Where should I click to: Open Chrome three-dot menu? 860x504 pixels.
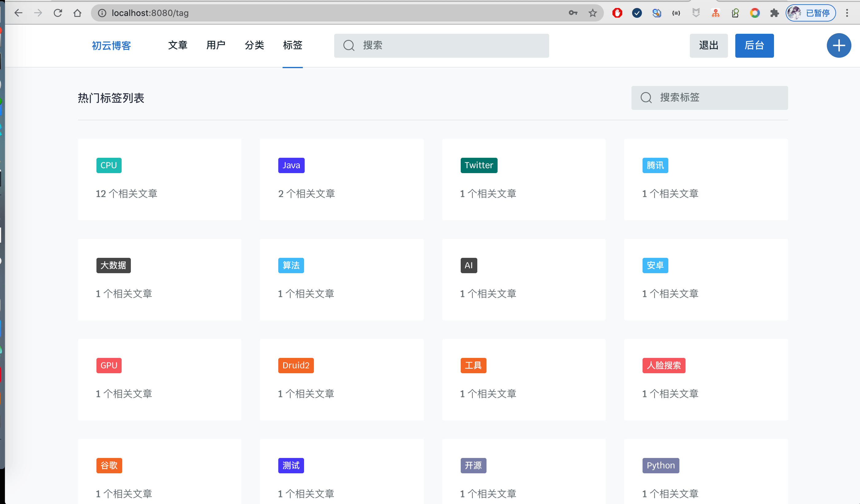(x=847, y=13)
